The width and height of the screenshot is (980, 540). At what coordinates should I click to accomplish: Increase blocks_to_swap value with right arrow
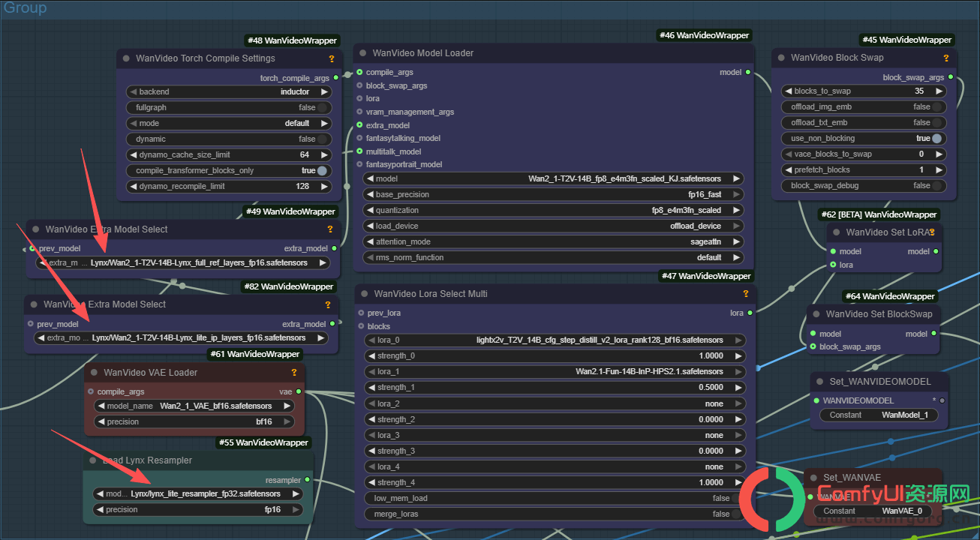939,91
